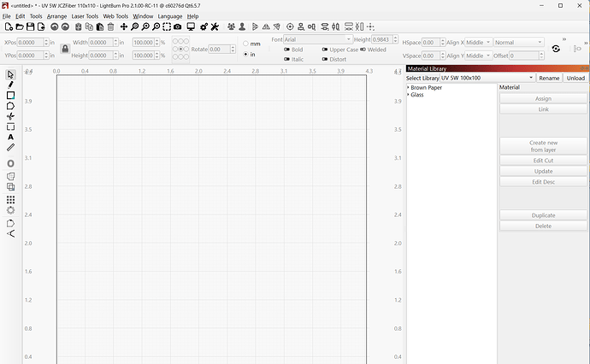Viewport: 590px width, 364px height.
Task: Toggle the Italic text switch
Action: 286,59
